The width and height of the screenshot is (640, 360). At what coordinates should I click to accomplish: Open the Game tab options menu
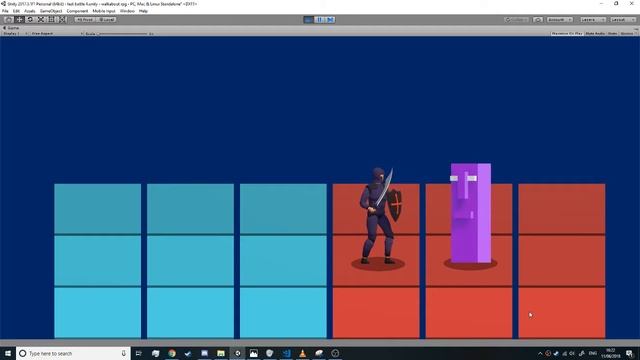point(636,28)
